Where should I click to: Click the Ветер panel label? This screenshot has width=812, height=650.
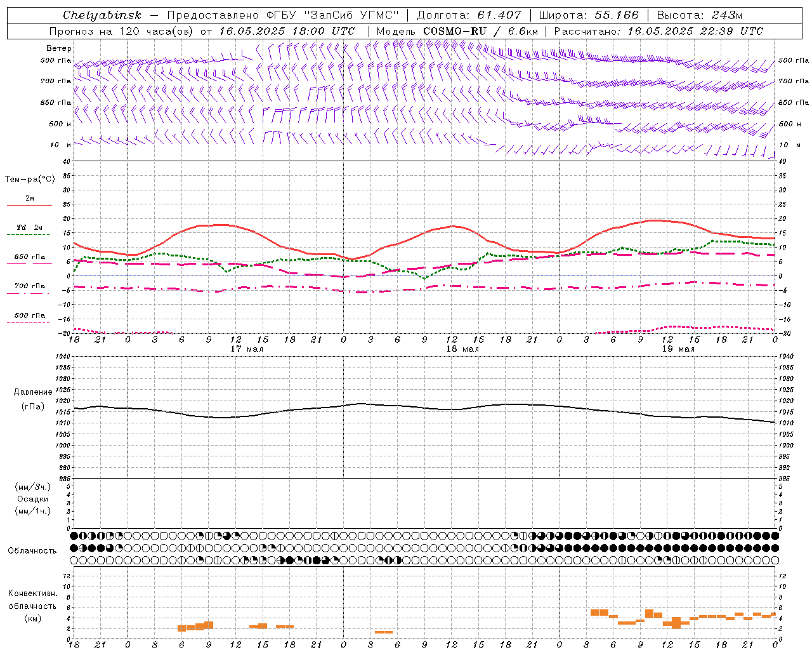click(x=59, y=48)
